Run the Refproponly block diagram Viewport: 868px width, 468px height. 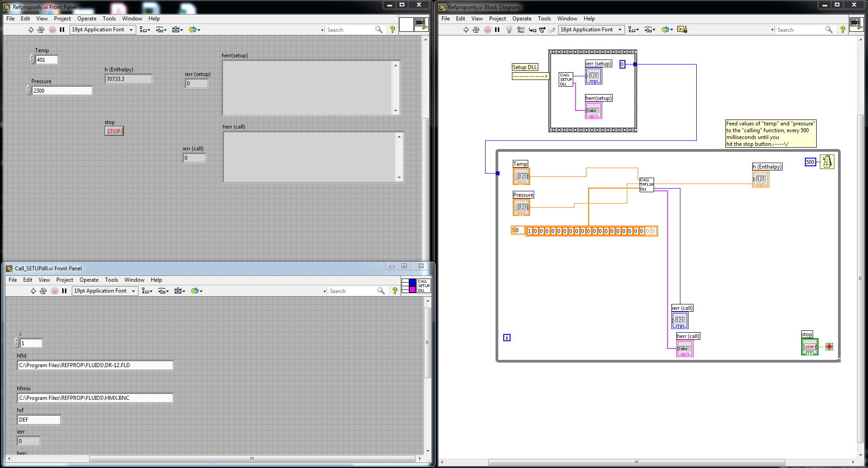point(466,30)
